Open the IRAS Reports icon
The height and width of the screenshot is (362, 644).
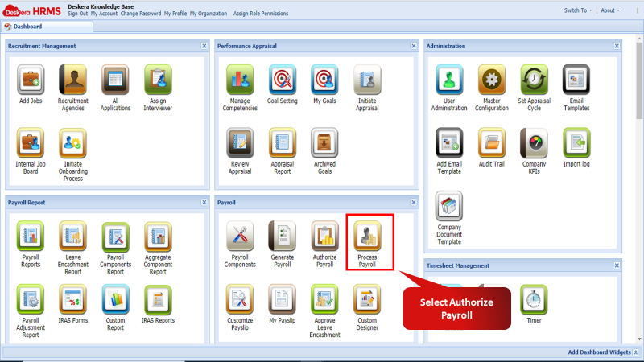[158, 299]
